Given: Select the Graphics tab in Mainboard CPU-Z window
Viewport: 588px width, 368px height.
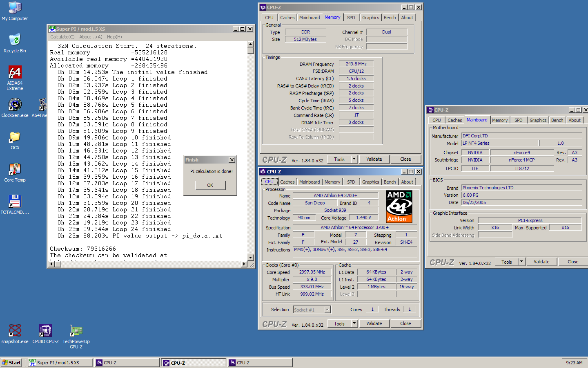Looking at the screenshot, I should coord(538,120).
